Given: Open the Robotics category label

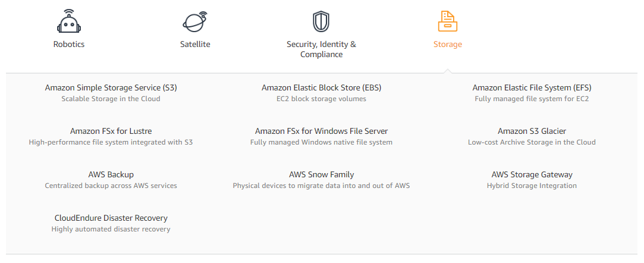Looking at the screenshot, I should 68,45.
